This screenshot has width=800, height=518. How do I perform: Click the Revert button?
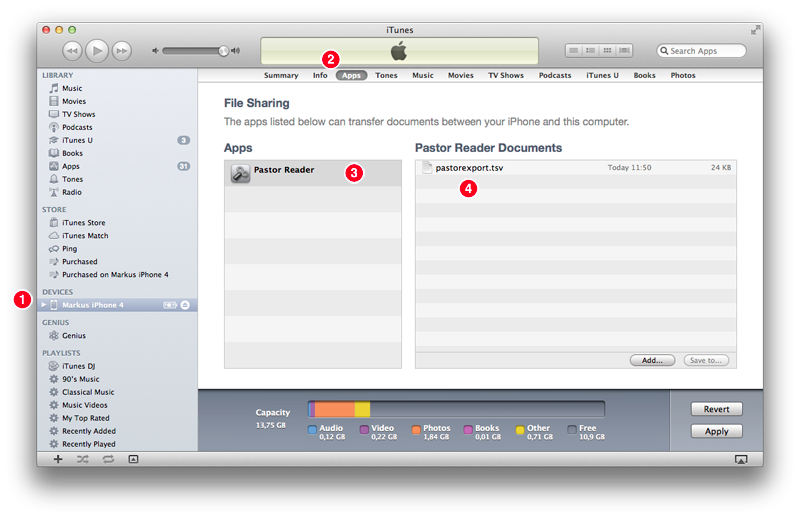pyautogui.click(x=716, y=409)
